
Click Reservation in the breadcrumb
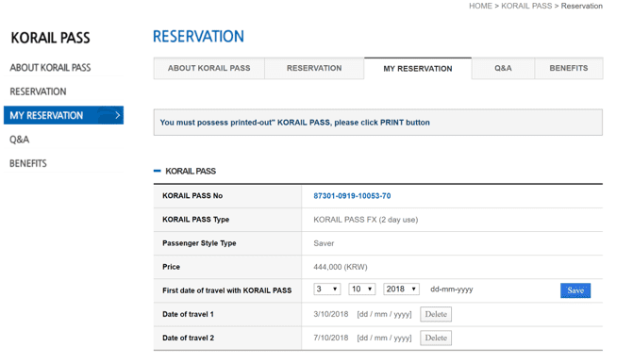tap(582, 6)
